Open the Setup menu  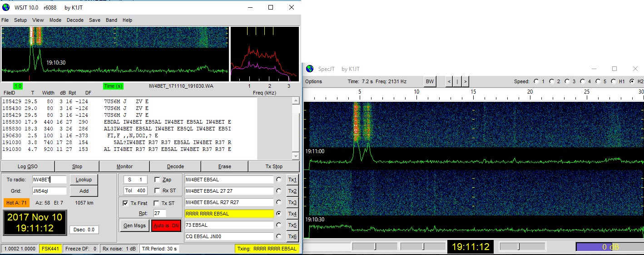click(x=20, y=20)
